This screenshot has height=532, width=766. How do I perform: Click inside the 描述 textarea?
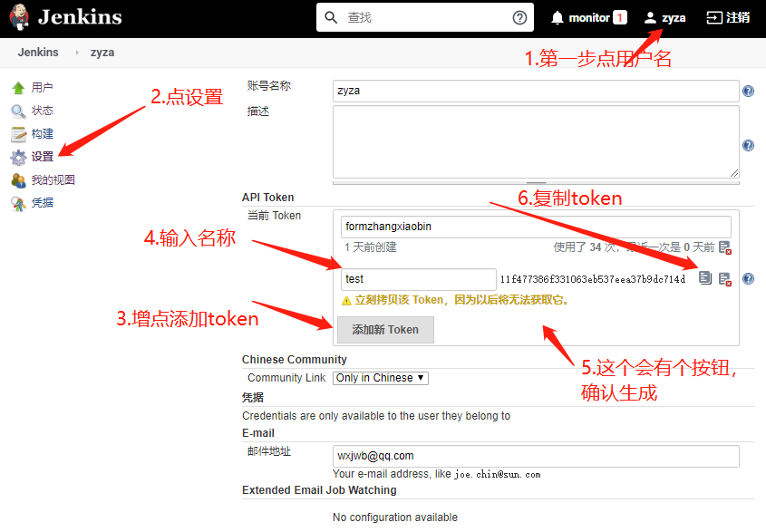click(x=536, y=142)
